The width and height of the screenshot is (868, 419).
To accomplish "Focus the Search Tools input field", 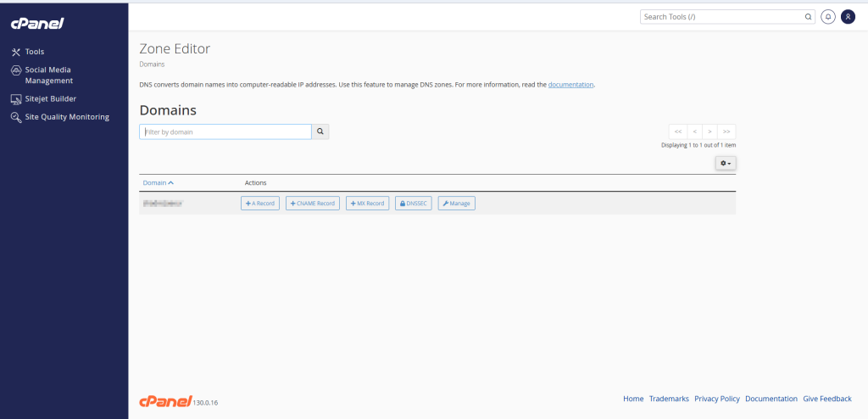I will click(x=721, y=16).
